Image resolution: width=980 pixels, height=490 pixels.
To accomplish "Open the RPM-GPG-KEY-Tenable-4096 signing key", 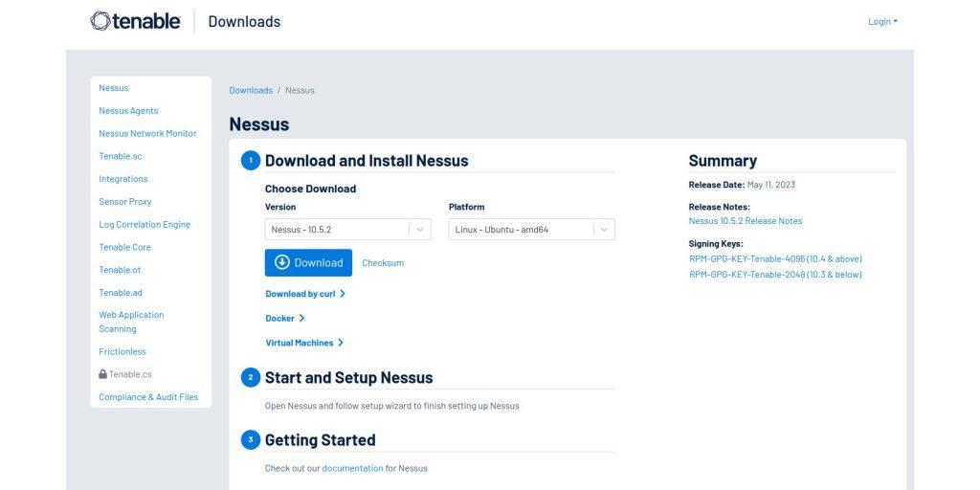I will [x=775, y=258].
